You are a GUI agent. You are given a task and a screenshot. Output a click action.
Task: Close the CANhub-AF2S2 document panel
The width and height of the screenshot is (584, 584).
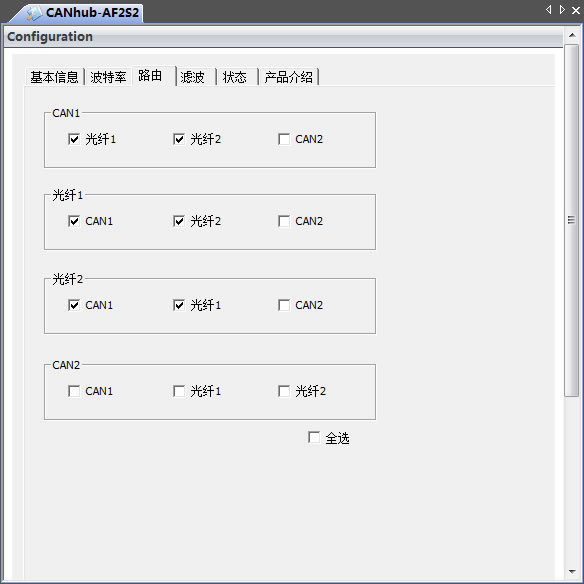tap(576, 10)
